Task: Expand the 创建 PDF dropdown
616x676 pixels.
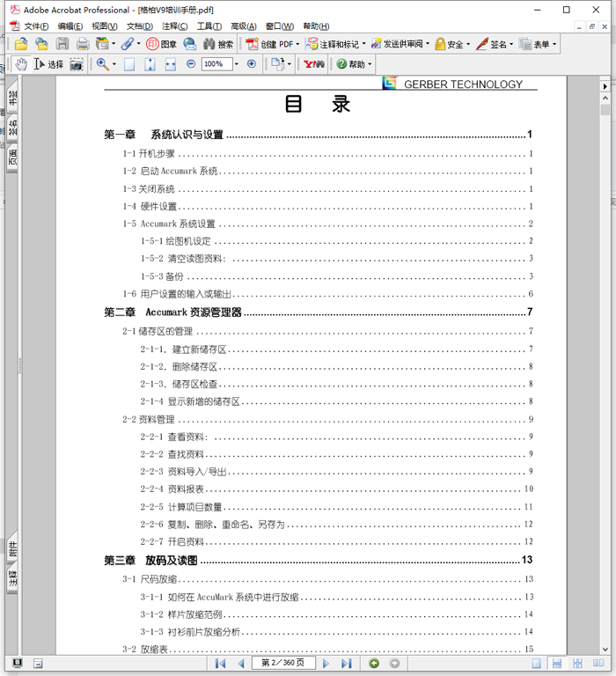Action: [297, 44]
